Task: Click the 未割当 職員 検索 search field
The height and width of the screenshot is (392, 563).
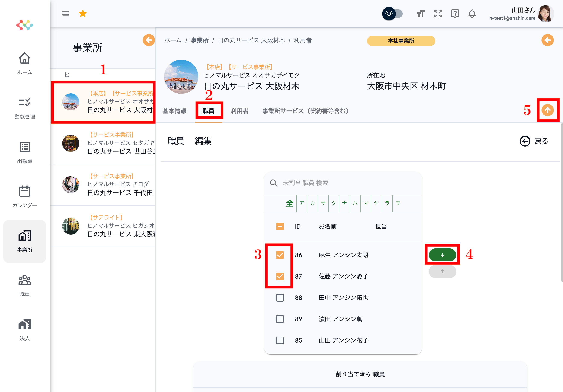Action: [343, 183]
